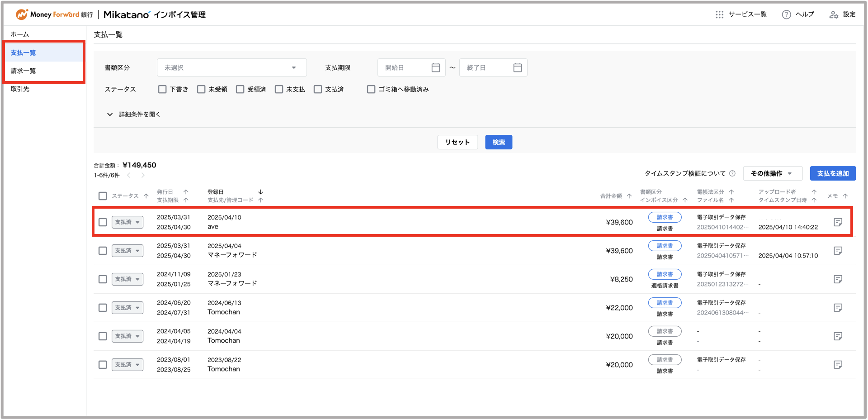Open the サービス一覧 grid icon
This screenshot has width=868, height=420.
point(719,14)
